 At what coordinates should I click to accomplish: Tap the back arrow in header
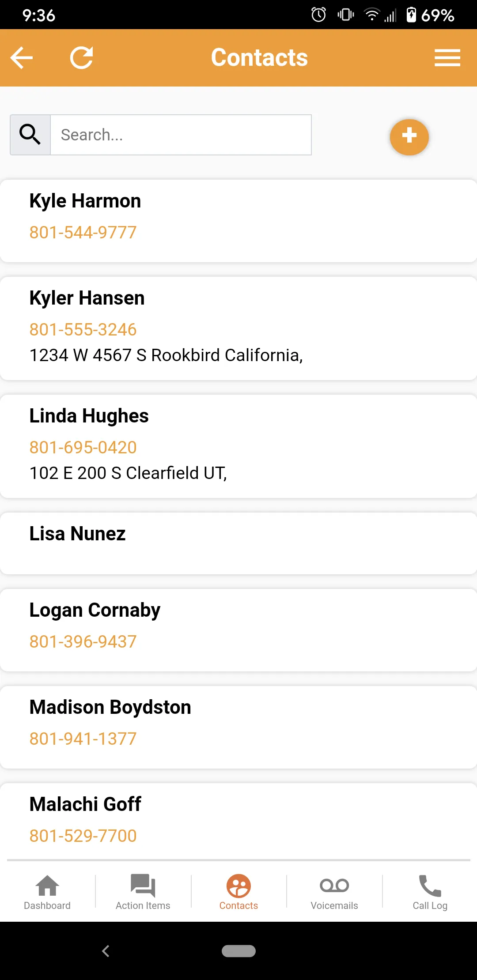(x=22, y=58)
